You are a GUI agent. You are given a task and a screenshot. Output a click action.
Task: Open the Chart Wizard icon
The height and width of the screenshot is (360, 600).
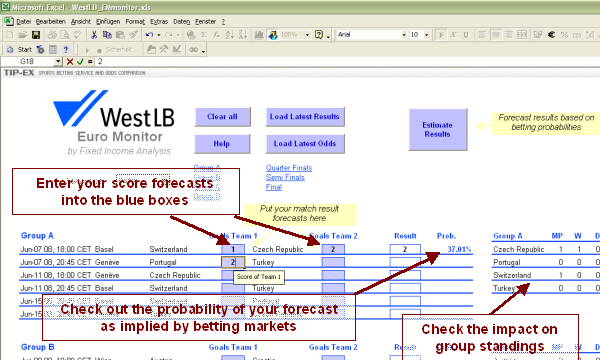point(259,35)
